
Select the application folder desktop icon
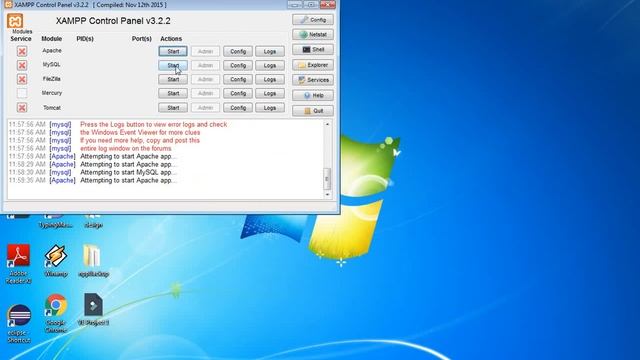click(x=93, y=261)
